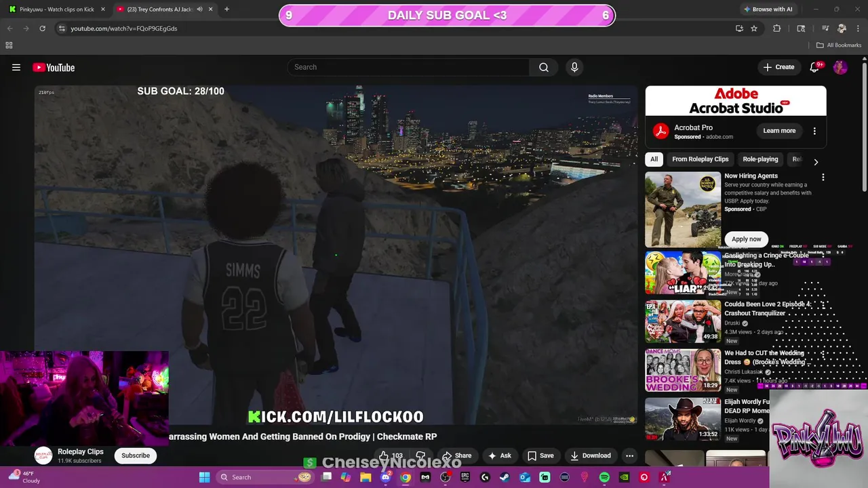This screenshot has width=868, height=488.
Task: Open OBS Studio from the taskbar
Action: point(446,477)
